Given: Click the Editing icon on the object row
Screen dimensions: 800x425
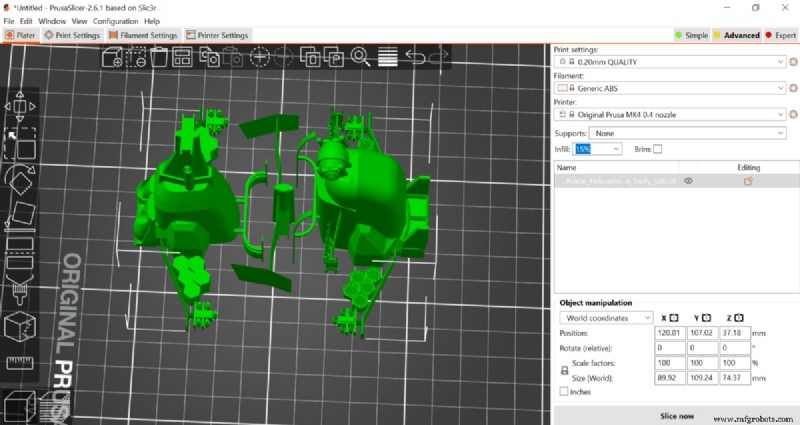Looking at the screenshot, I should pos(748,181).
